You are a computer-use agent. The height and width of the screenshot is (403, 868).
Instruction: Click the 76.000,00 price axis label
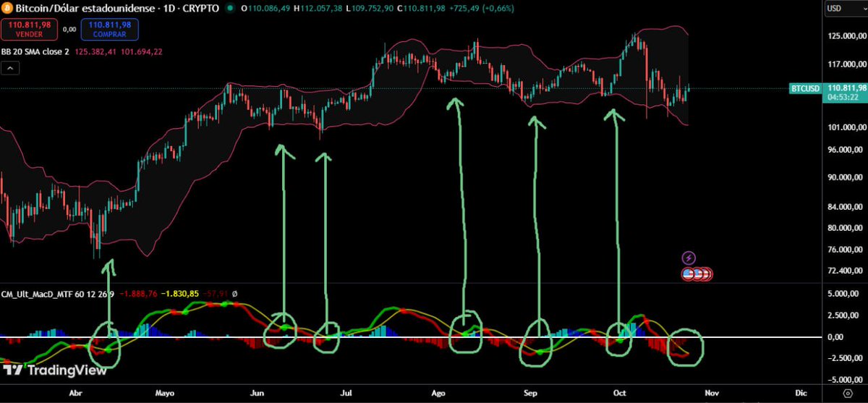click(x=846, y=250)
